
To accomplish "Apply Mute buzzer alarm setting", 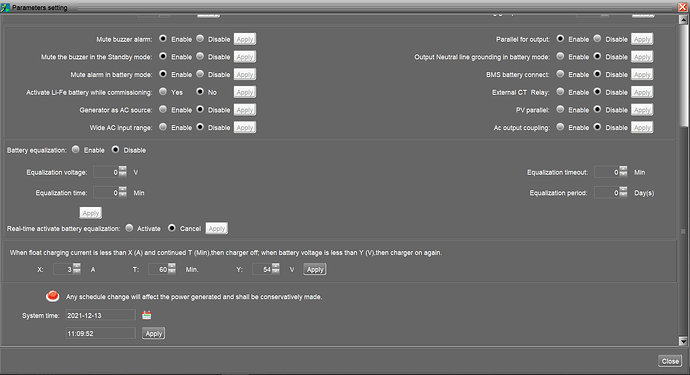I will (x=245, y=39).
